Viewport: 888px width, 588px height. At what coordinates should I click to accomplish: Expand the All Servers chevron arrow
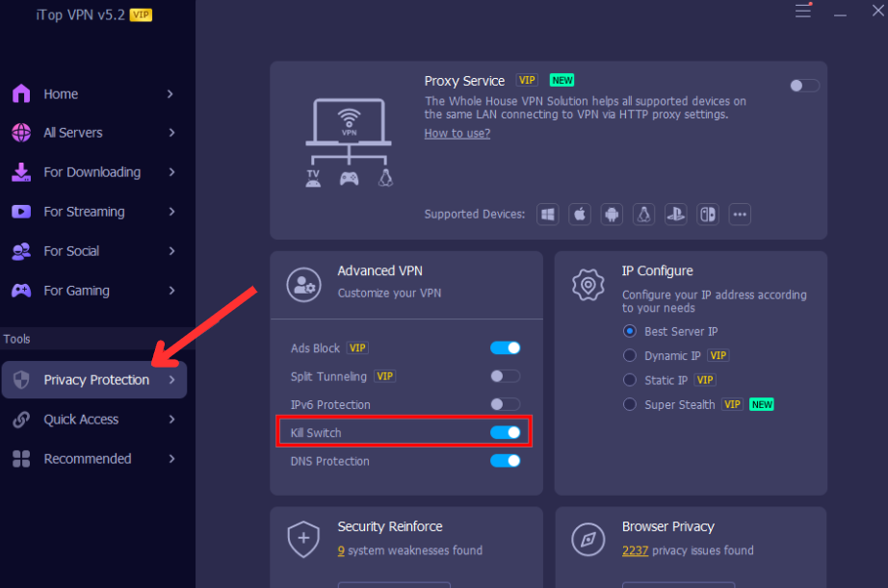[171, 133]
